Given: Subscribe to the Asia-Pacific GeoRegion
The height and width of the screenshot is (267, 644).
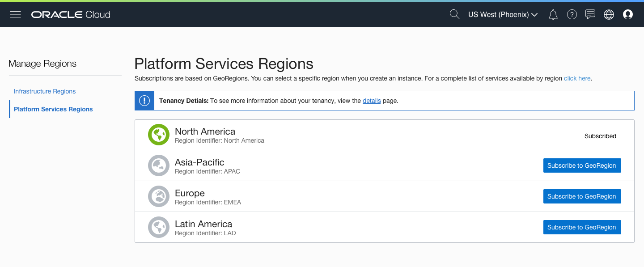Looking at the screenshot, I should pyautogui.click(x=582, y=165).
